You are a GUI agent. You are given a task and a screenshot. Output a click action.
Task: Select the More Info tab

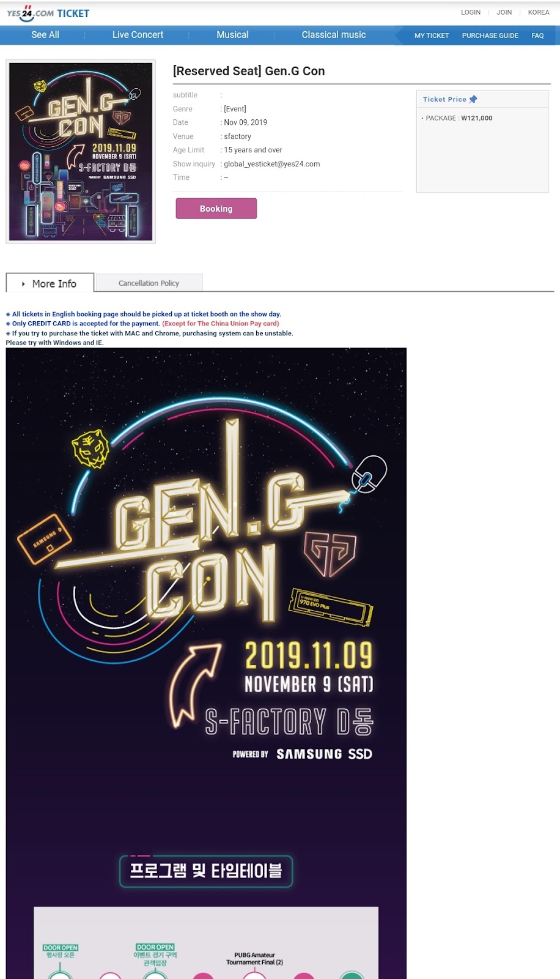50,283
